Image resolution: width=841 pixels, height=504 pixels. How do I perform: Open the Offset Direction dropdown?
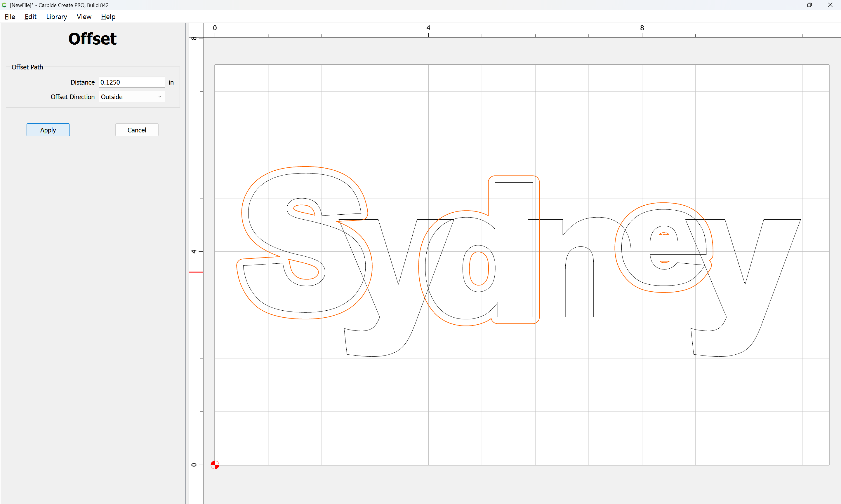click(x=132, y=97)
